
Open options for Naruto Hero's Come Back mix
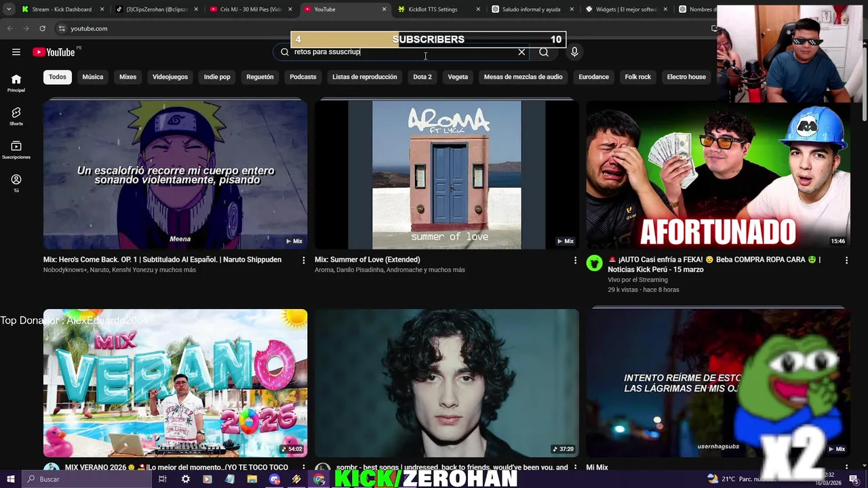click(x=303, y=260)
